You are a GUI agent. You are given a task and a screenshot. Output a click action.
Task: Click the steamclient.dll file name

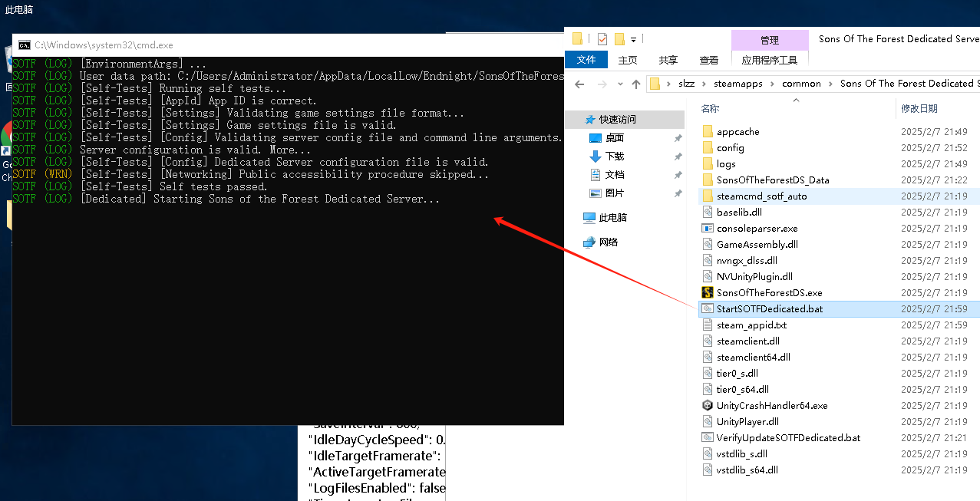tap(748, 341)
